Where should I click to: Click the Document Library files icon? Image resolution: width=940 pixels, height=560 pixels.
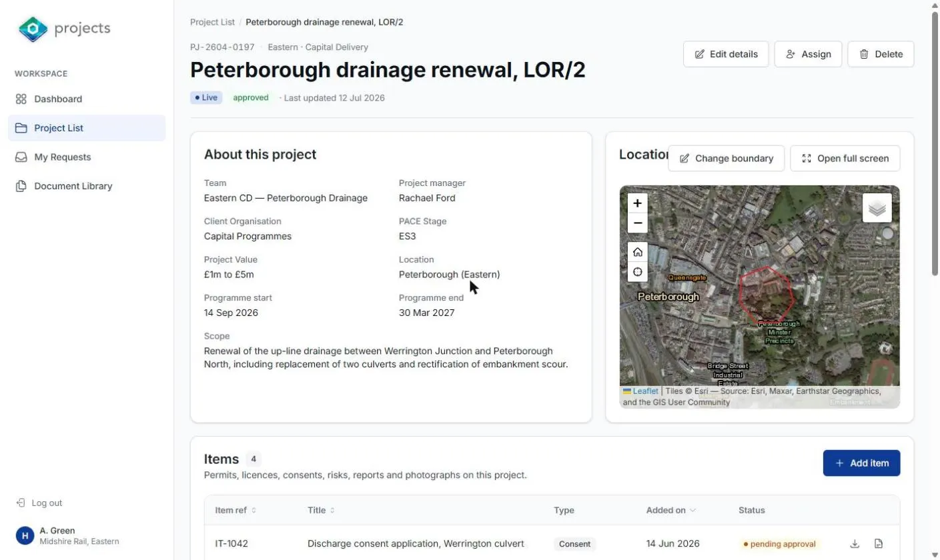point(21,186)
